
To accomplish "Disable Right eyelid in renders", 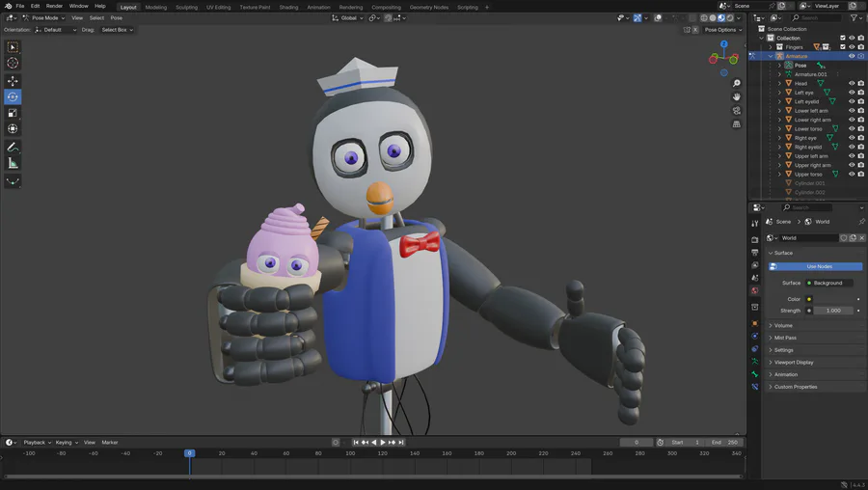I will click(861, 147).
